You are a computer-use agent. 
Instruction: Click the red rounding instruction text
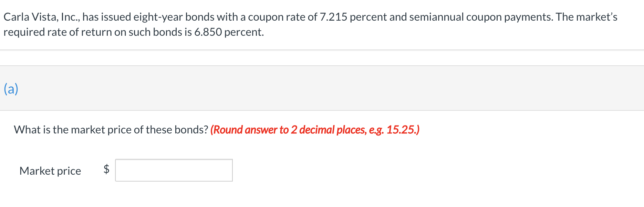[x=315, y=130]
